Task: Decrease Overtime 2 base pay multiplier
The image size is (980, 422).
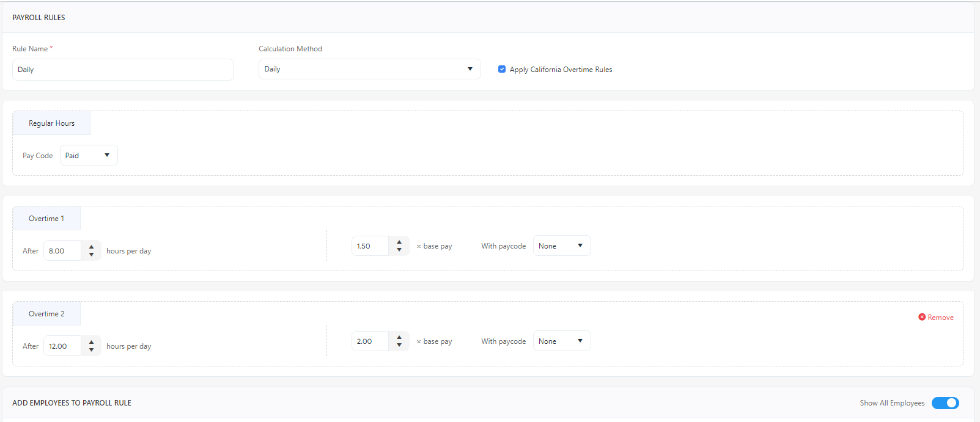Action: (x=399, y=345)
